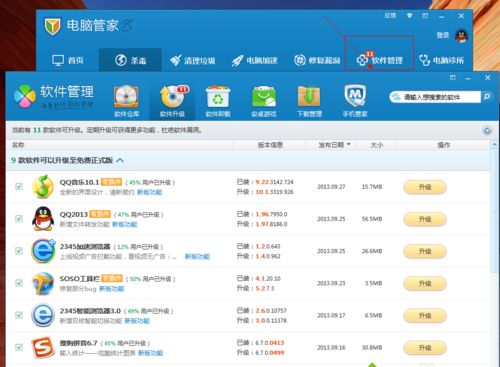The height and width of the screenshot is (367, 500).
Task: Select 软件管理 tab label in 电脑管家
Action: coord(387,60)
